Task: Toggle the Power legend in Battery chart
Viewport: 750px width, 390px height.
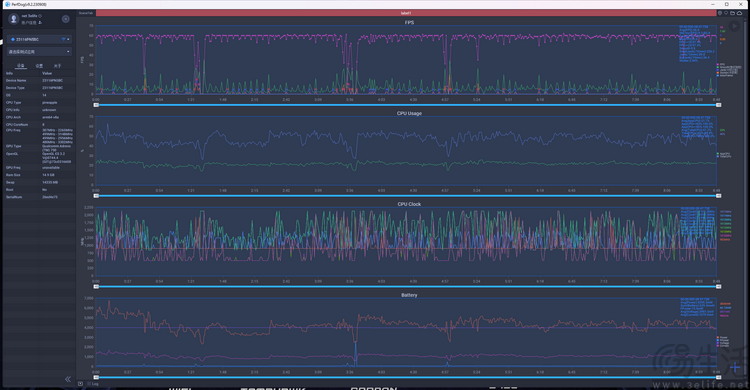Action: click(723, 337)
